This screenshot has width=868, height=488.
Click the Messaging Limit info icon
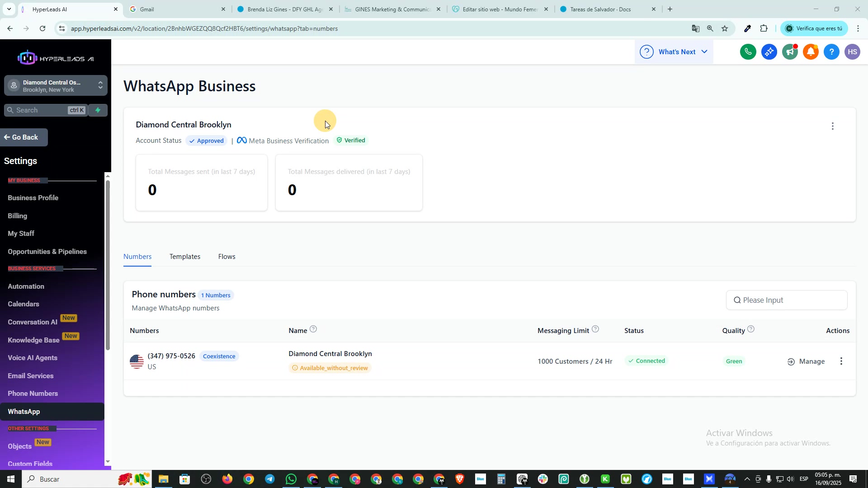pos(595,329)
